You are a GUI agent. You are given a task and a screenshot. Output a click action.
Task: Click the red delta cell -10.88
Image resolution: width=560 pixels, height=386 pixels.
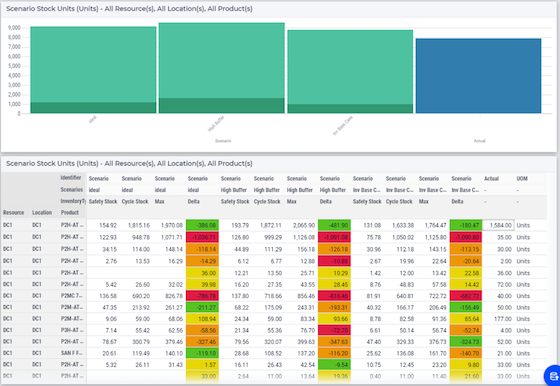[334, 261]
